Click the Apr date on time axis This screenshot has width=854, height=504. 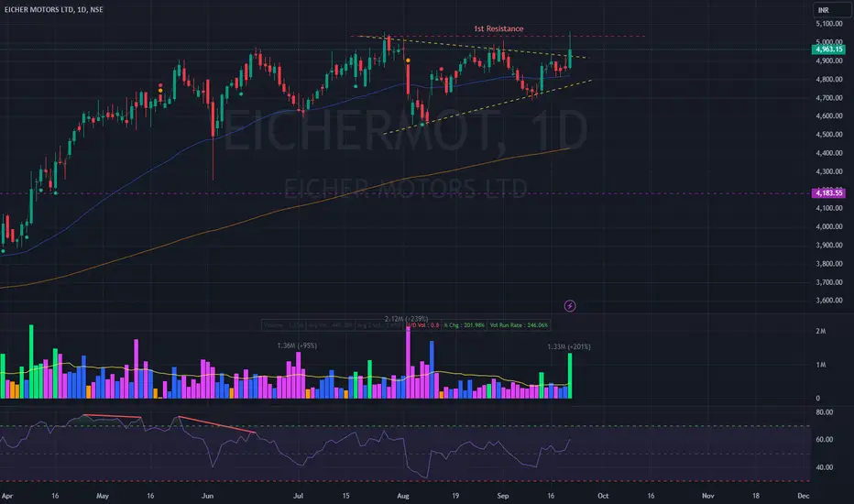[x=7, y=496]
